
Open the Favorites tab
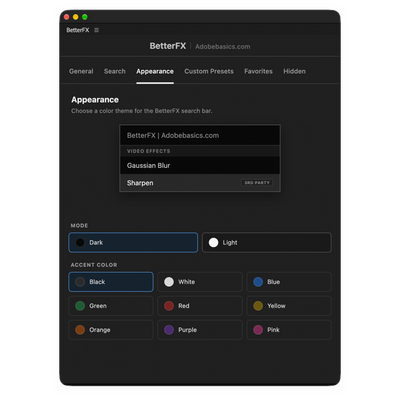tap(258, 71)
